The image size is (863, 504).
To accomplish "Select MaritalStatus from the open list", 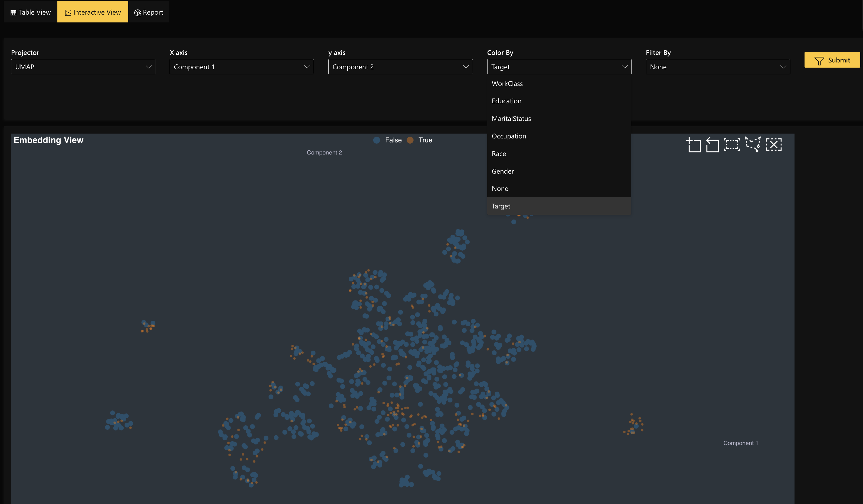I will point(511,118).
